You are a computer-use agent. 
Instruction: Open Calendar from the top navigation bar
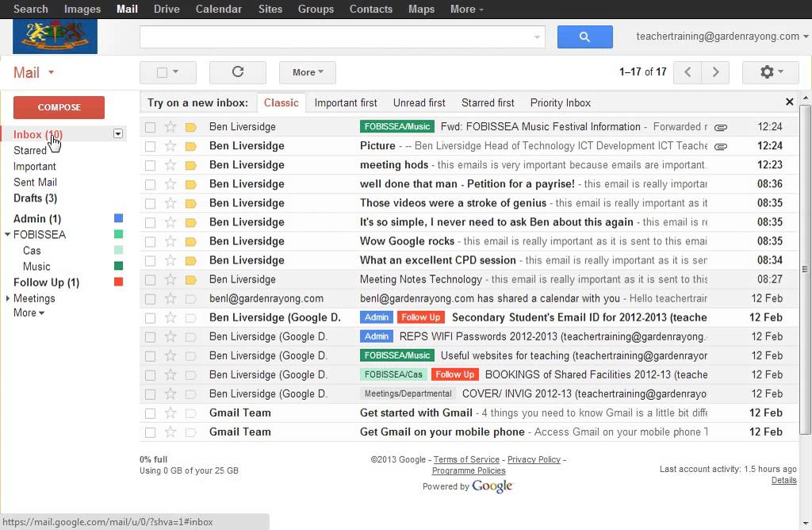[x=219, y=9]
